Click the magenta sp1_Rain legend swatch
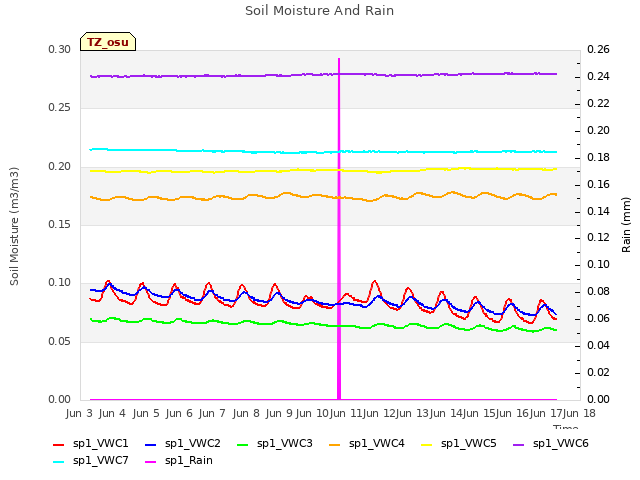Screen dimensions: 640x480 pos(151,462)
